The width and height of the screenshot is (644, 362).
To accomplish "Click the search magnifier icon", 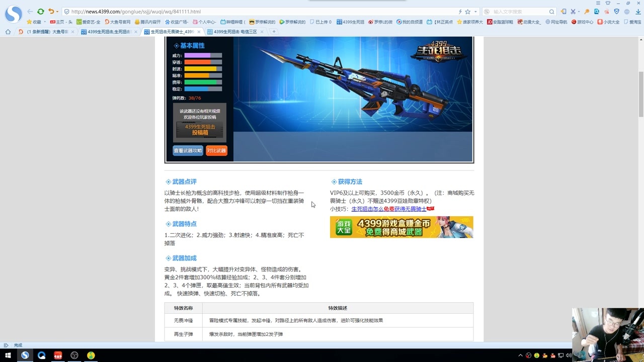I will point(551,12).
